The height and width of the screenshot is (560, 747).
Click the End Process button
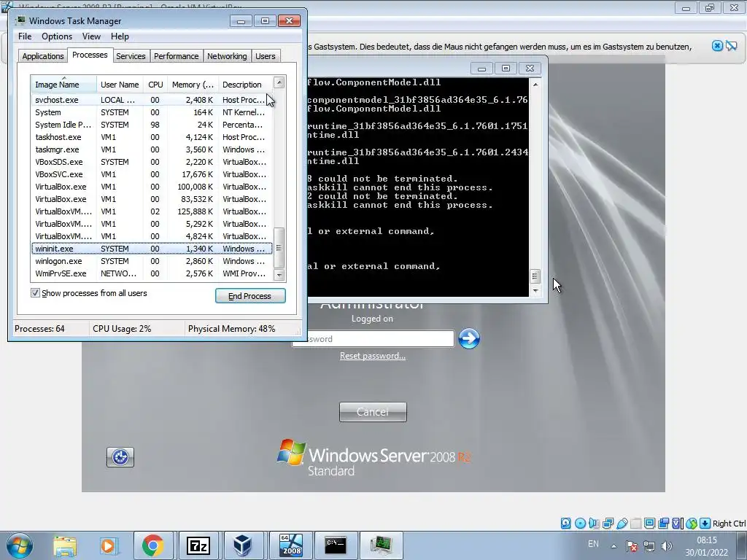pos(250,296)
